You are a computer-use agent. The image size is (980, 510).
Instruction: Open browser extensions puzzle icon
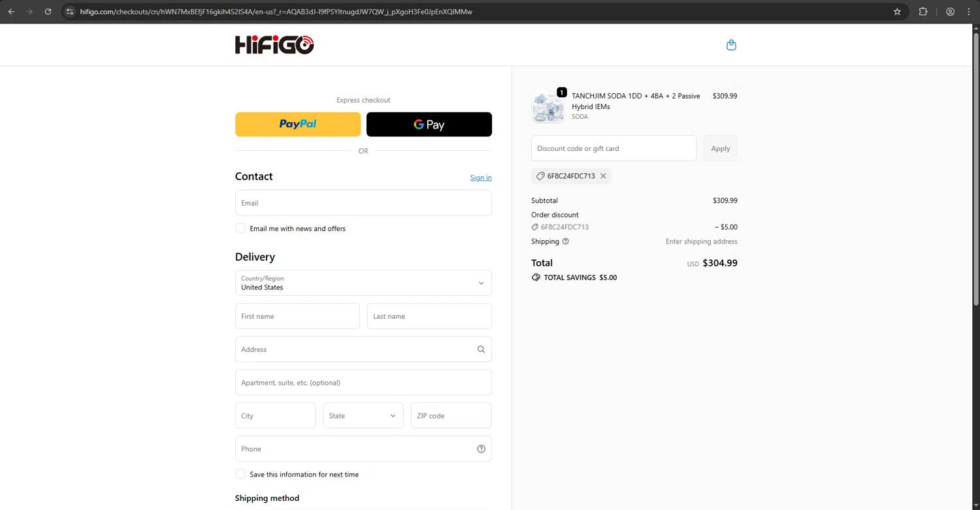(923, 12)
